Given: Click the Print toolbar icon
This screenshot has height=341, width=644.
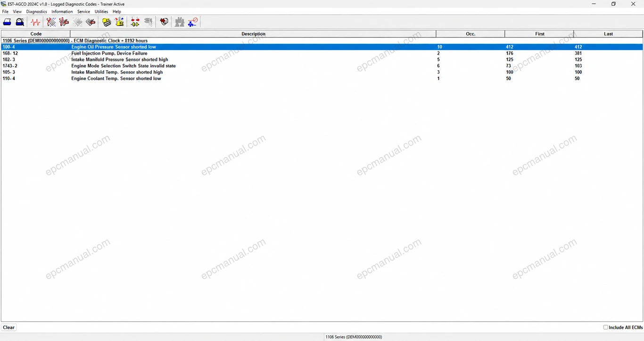Looking at the screenshot, I should coord(8,22).
